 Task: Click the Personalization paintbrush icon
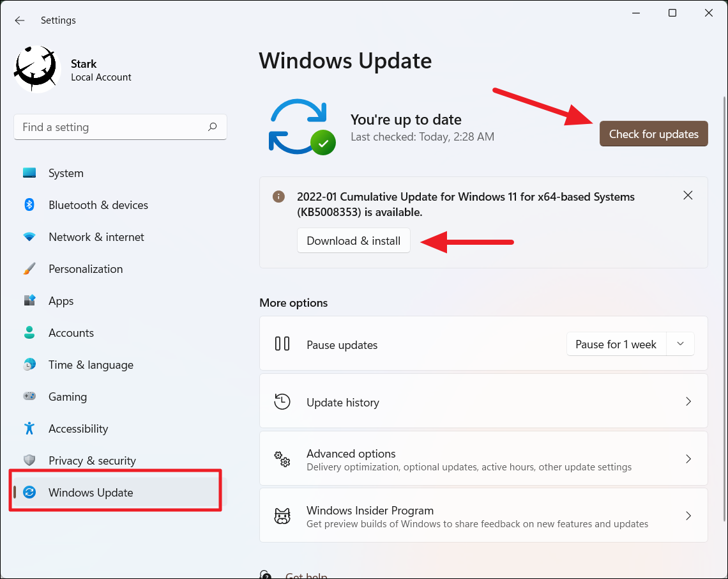(x=29, y=268)
